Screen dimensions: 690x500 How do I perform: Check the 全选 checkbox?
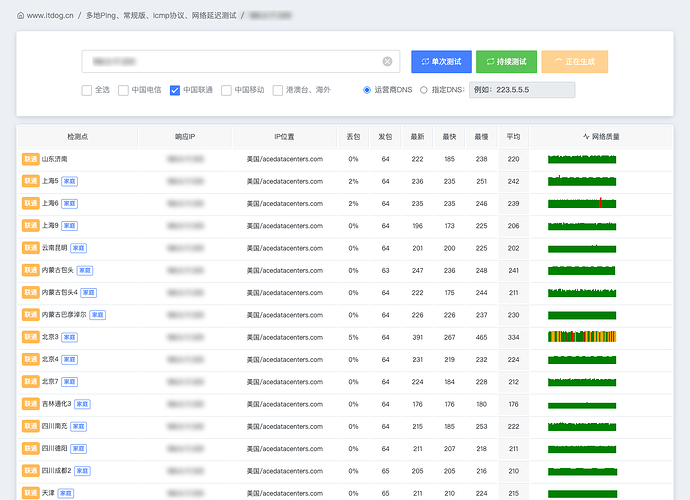87,90
